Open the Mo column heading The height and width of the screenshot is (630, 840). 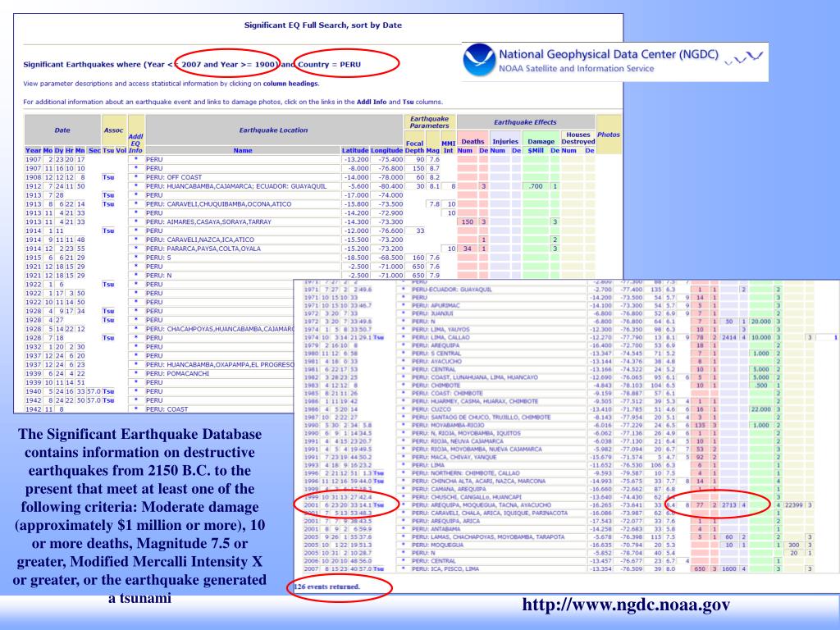pyautogui.click(x=48, y=151)
